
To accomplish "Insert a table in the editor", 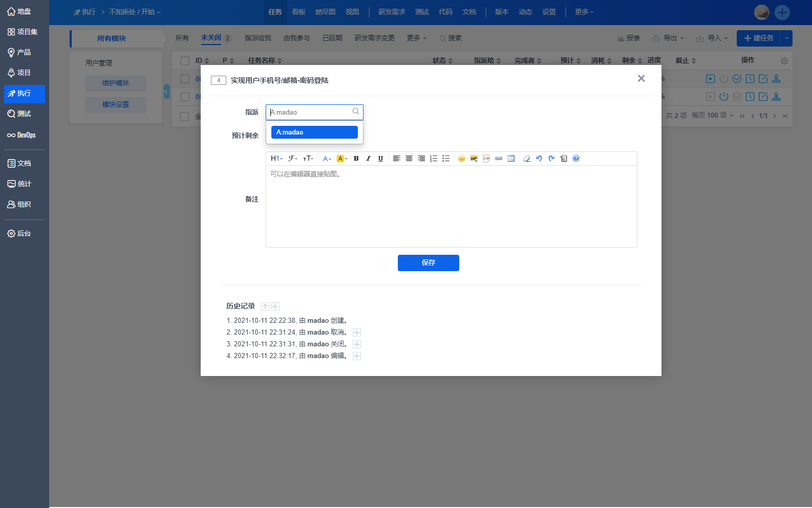I will click(511, 159).
